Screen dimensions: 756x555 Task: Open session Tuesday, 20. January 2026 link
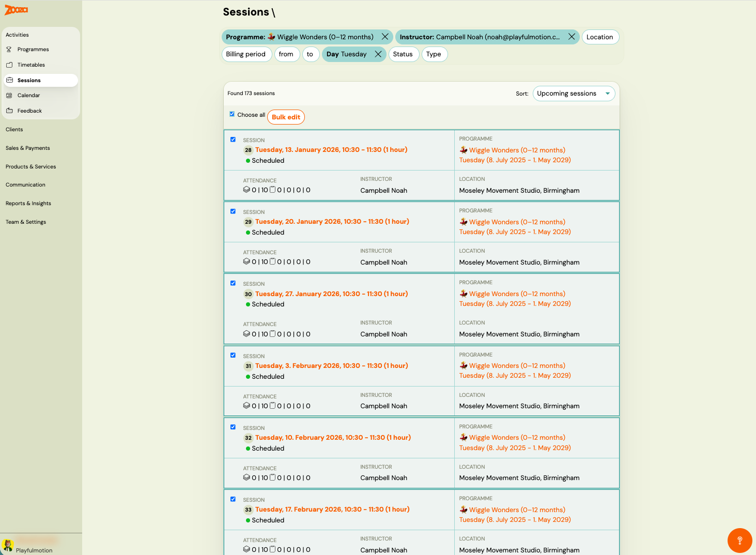coord(332,222)
